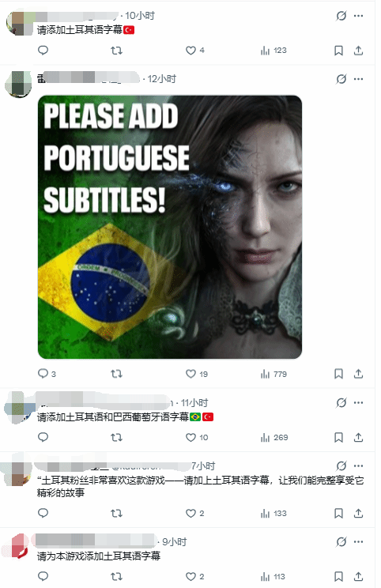Reply to the Portuguese subtitles image post
The height and width of the screenshot is (588, 381).
[x=47, y=374]
